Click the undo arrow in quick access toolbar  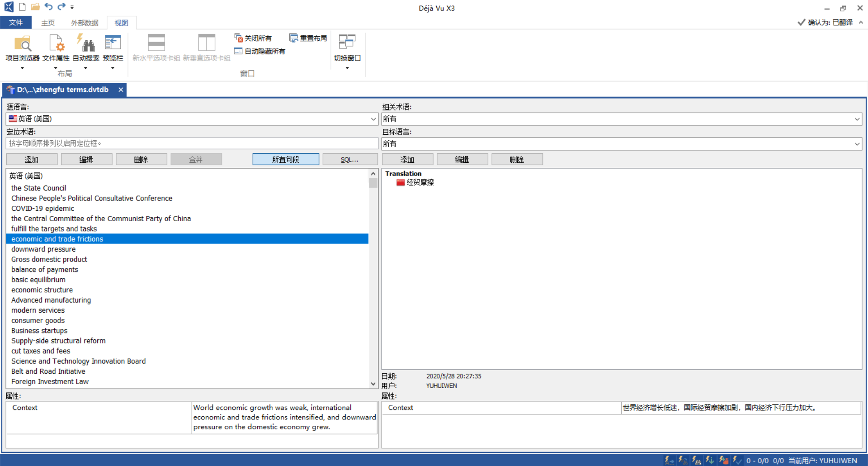point(48,7)
